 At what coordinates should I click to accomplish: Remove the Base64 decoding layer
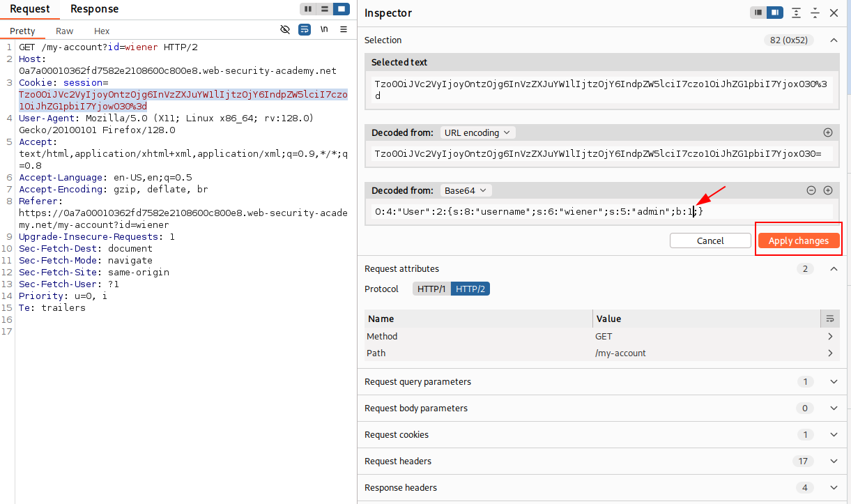point(811,190)
